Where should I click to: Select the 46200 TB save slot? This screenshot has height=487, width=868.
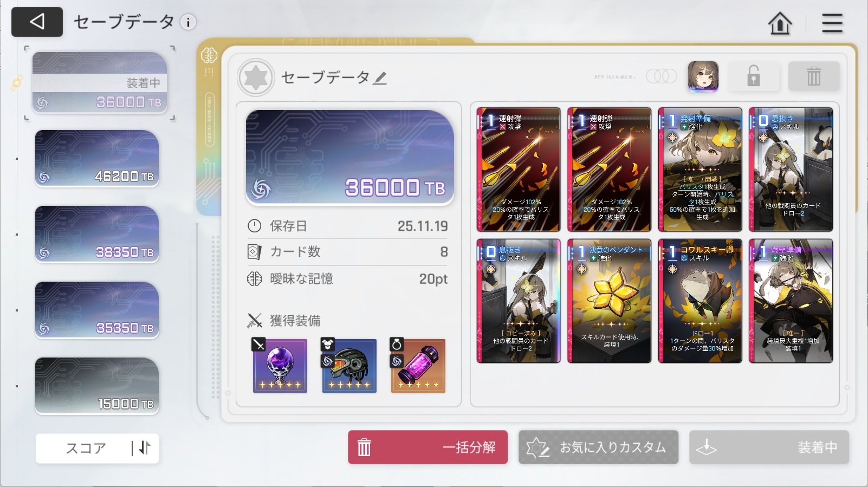97,159
